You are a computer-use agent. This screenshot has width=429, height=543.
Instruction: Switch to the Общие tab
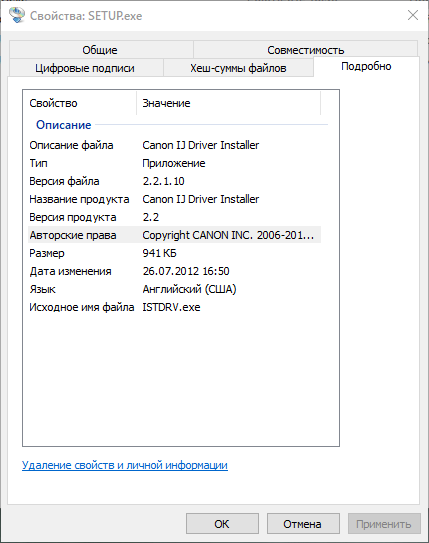pyautogui.click(x=101, y=50)
